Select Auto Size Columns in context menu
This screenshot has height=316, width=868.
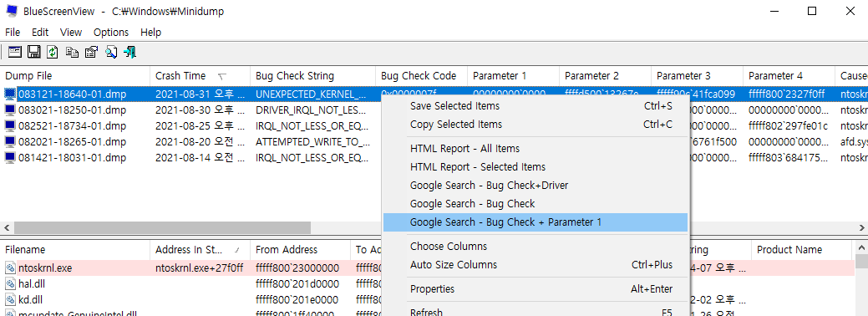point(536,264)
